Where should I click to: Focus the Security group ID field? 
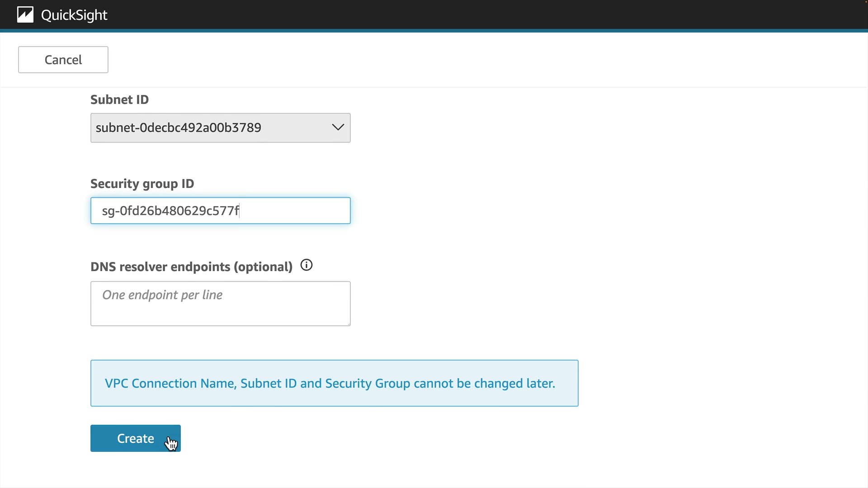click(294, 211)
